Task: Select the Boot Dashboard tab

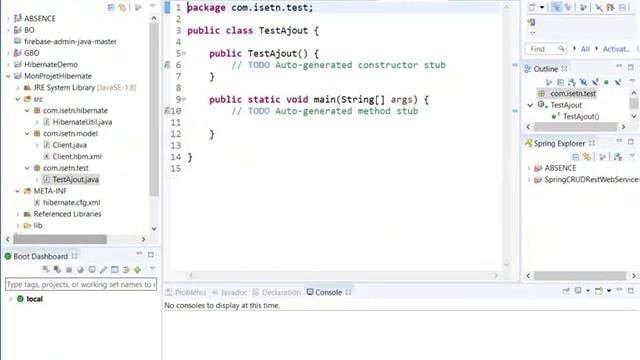Action: [x=40, y=256]
